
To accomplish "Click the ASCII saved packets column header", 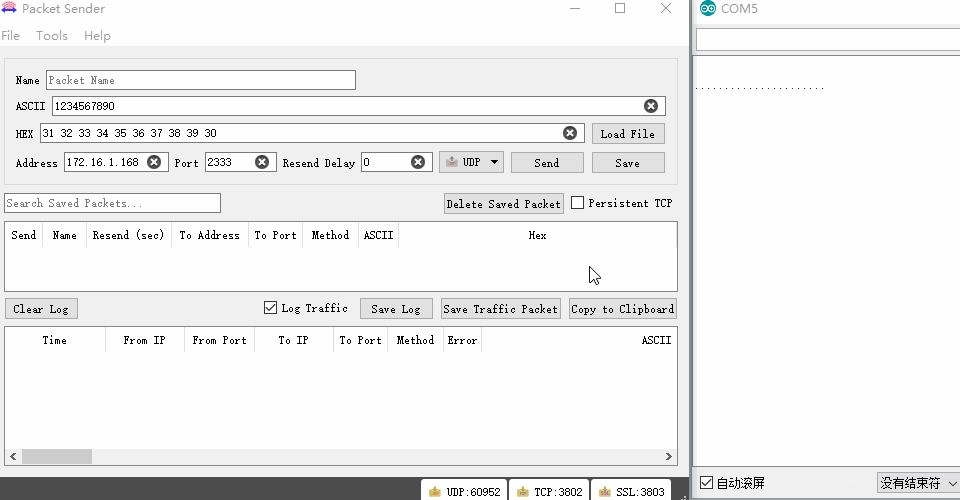I will 378,235.
